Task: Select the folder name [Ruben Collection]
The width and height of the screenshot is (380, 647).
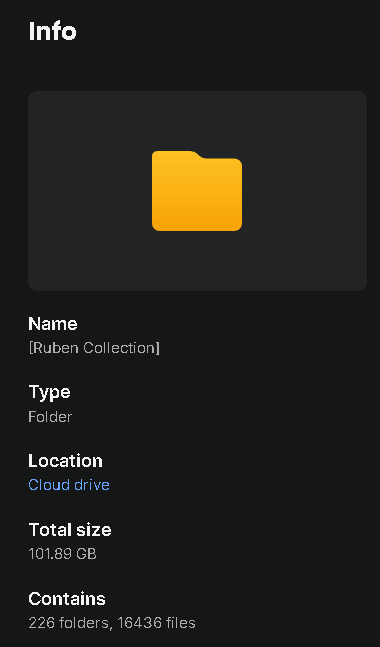Action: pyautogui.click(x=94, y=347)
